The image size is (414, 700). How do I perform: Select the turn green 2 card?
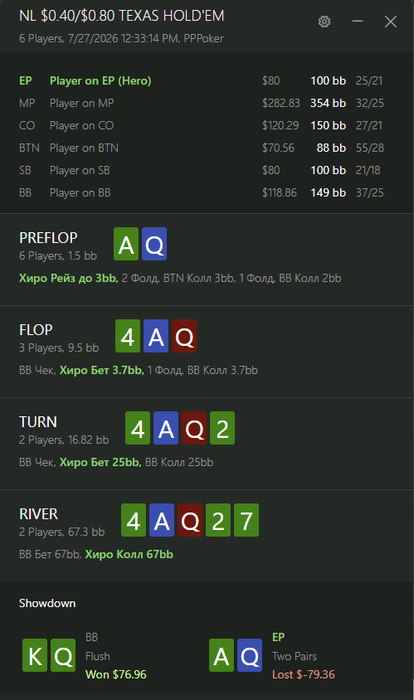coord(222,428)
